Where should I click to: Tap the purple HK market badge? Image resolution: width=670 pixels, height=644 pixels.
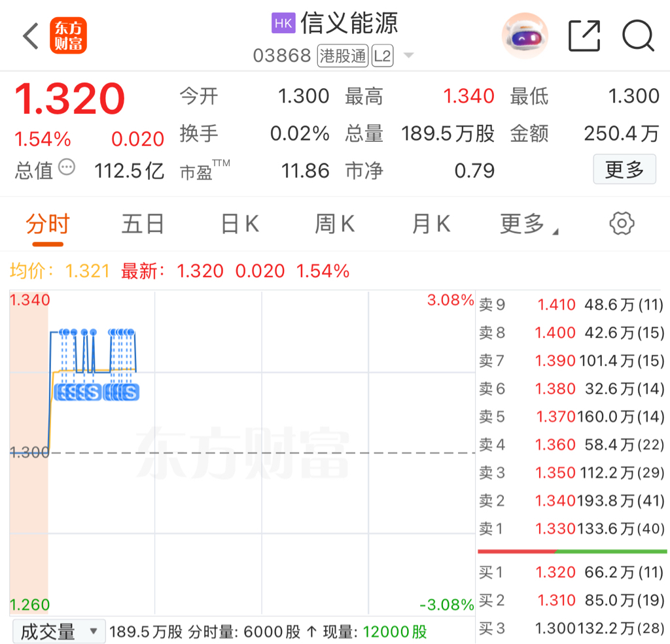coord(283,23)
